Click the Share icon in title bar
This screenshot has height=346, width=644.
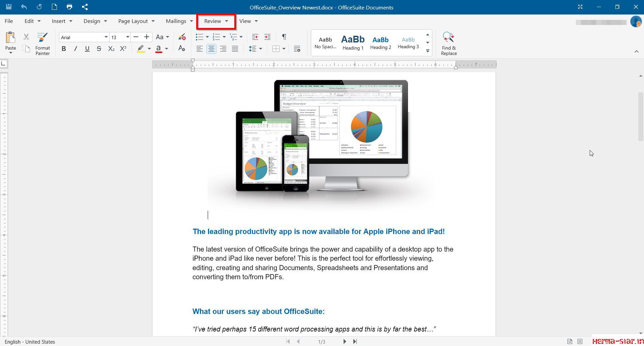(85, 7)
